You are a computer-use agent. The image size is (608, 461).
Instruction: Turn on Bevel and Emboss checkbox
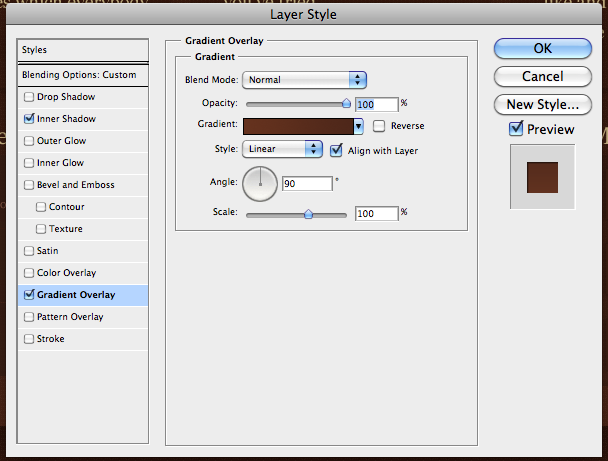29,185
